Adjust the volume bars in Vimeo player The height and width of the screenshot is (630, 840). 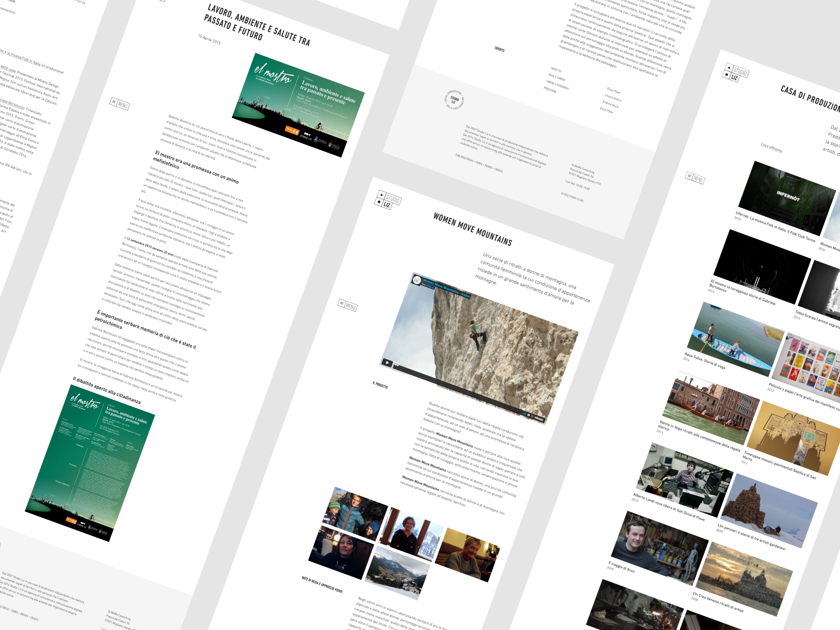524,413
